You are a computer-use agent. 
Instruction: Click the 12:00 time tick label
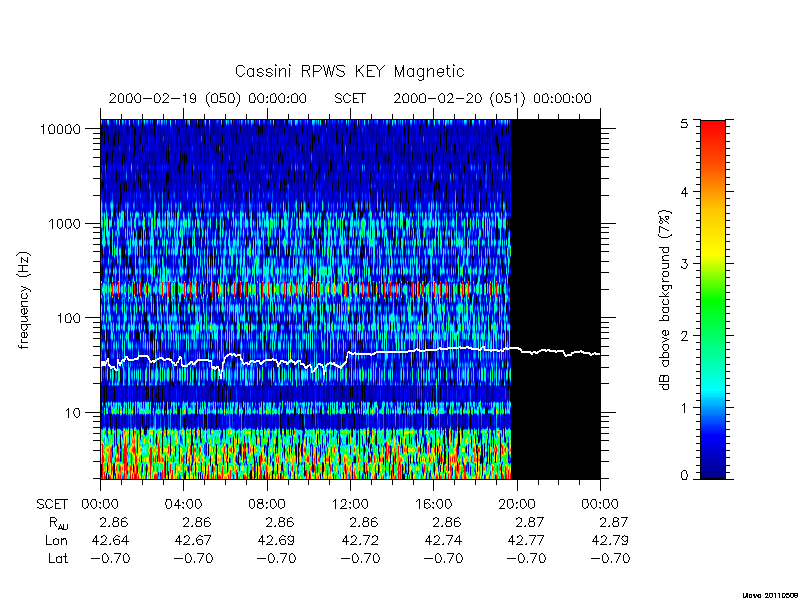(x=350, y=505)
